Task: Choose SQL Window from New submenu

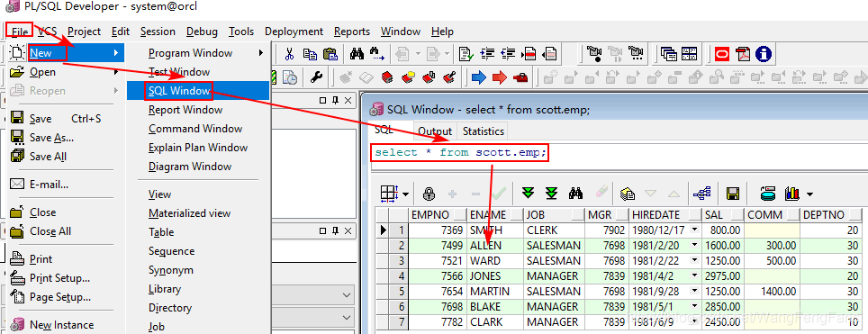Action: click(x=198, y=91)
